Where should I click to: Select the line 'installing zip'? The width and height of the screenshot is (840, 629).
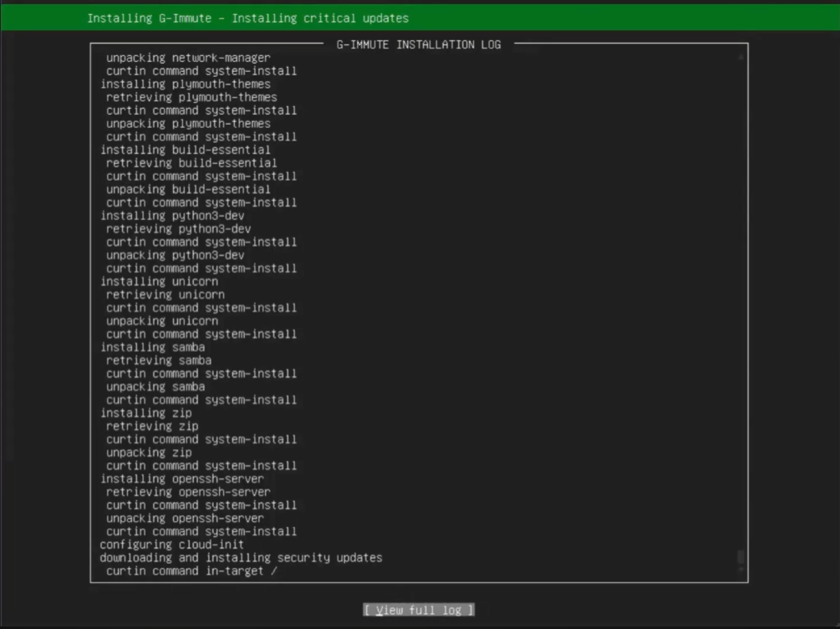[x=146, y=413]
